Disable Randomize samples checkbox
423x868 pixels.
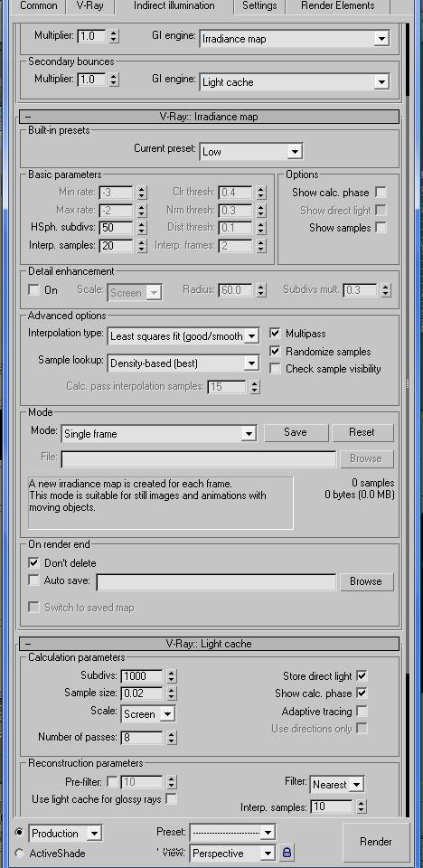[x=275, y=351]
